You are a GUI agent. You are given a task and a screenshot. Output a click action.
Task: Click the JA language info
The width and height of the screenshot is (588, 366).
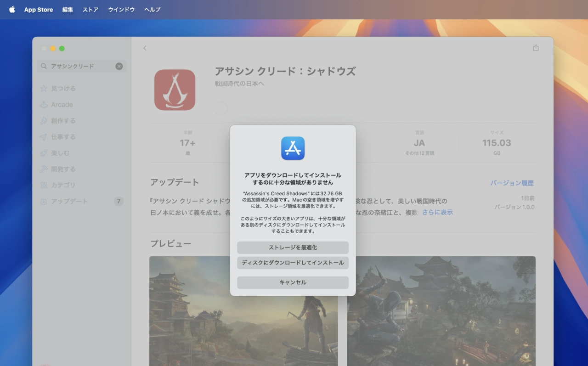coord(419,143)
